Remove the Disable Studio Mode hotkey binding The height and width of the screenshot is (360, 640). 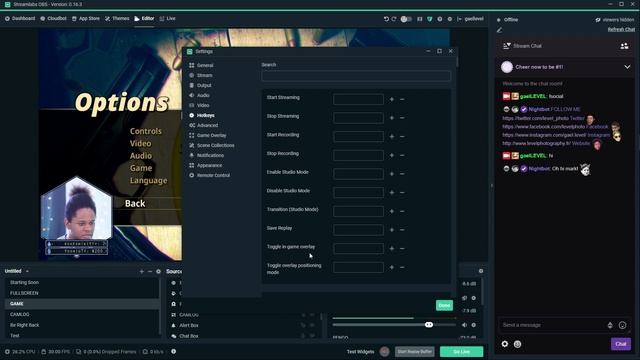coord(402,193)
